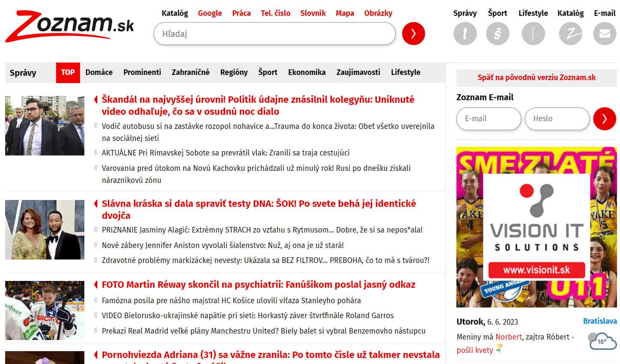Click the E-mail envelope icon
Viewport: 620px width, 364px height.
tap(604, 33)
